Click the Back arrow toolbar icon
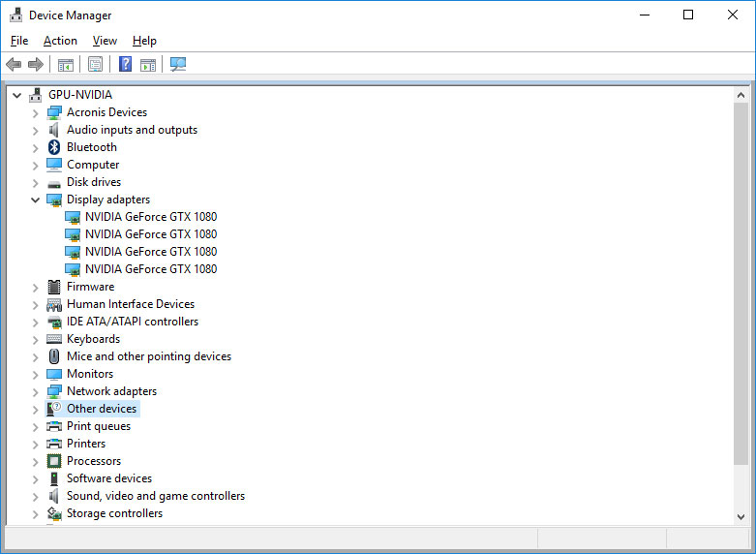Image resolution: width=756 pixels, height=554 pixels. 14,64
